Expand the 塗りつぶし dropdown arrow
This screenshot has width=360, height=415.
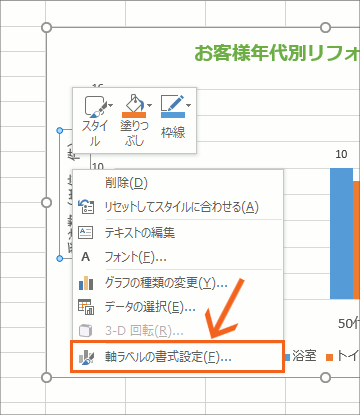click(149, 105)
